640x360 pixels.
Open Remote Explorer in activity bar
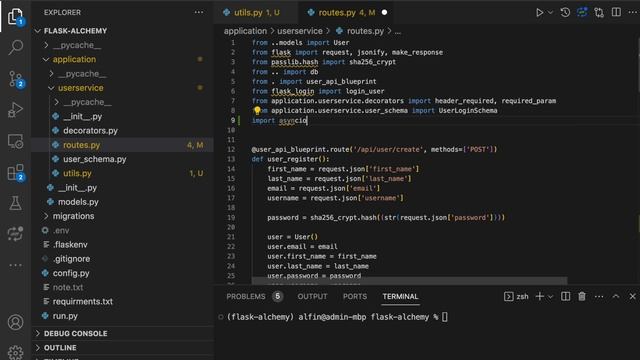click(x=15, y=141)
